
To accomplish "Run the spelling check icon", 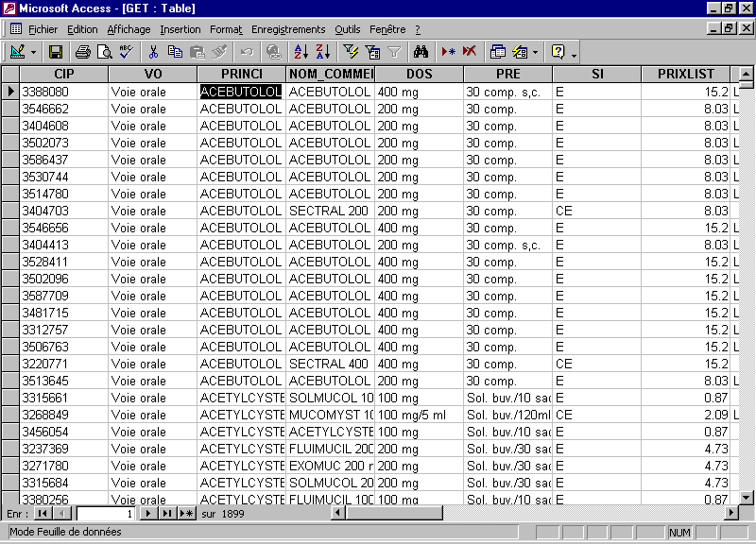I will coord(127,52).
